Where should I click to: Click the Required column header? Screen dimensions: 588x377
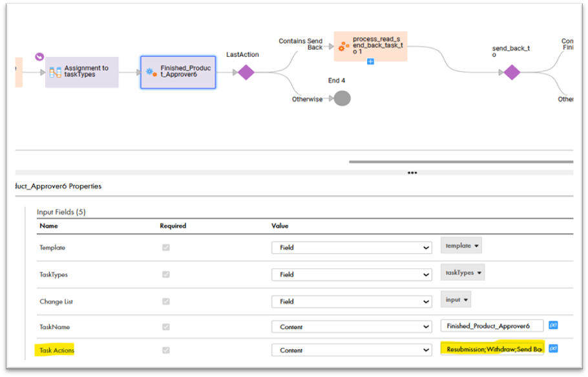(173, 226)
